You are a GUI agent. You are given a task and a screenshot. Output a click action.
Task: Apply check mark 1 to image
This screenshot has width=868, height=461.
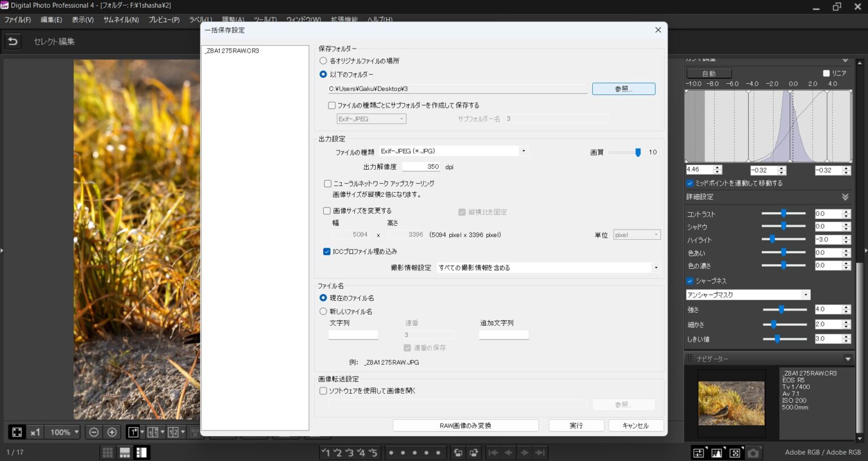coord(325,453)
